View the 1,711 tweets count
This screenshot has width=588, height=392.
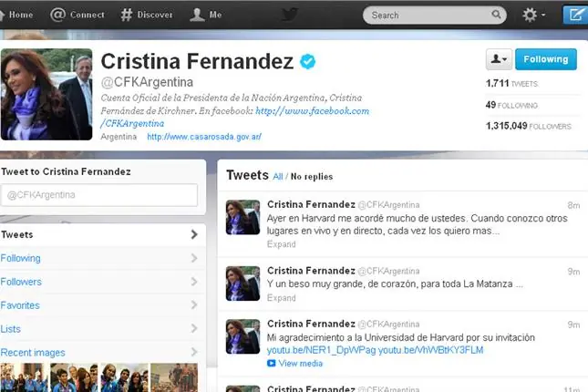[511, 83]
